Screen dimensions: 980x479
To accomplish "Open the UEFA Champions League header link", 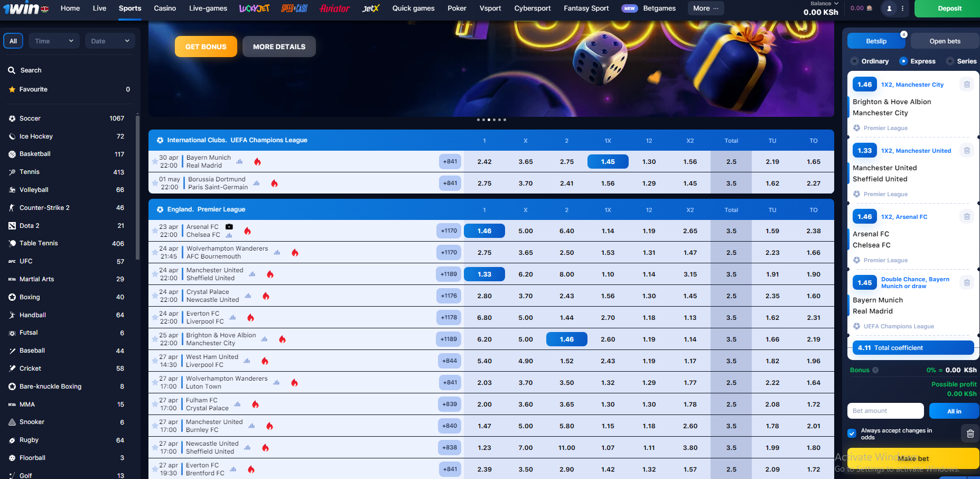I will (x=237, y=140).
